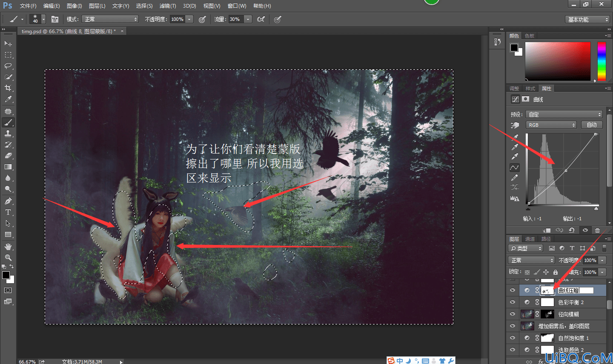Select the Pen tool
This screenshot has width=613, height=364.
pos(8,201)
